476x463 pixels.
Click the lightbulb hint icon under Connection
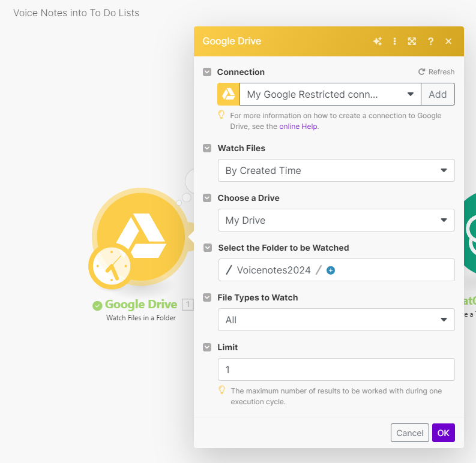pyautogui.click(x=221, y=115)
